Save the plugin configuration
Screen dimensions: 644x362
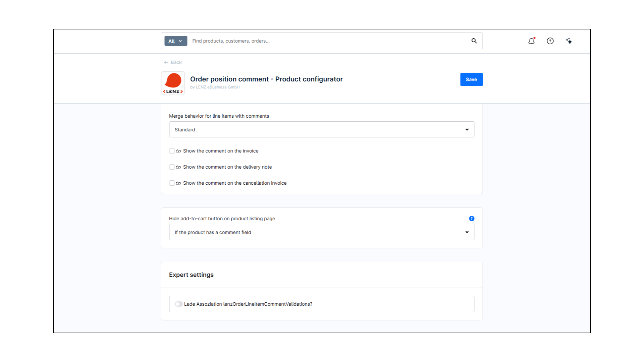[x=471, y=79]
